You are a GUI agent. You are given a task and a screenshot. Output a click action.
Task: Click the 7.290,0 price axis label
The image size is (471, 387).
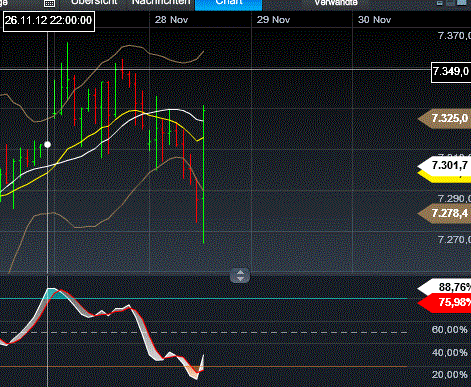(454, 199)
